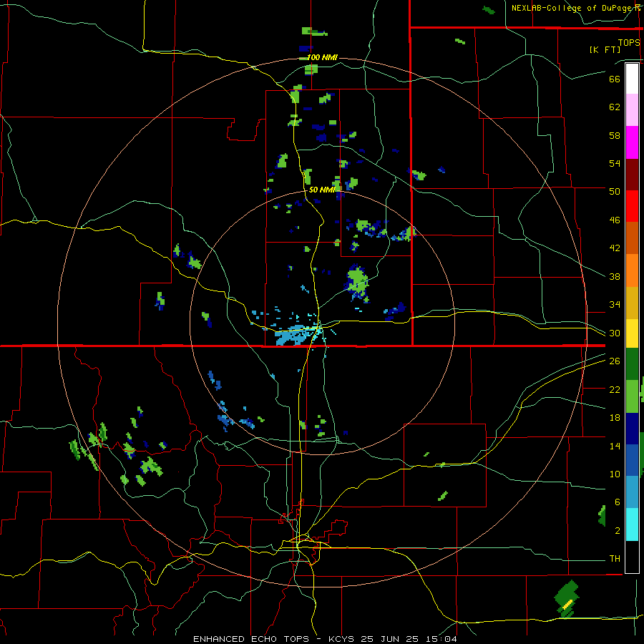Pick the orange 42 kft legend swatch
Screen dimensions: 644x644
pyautogui.click(x=632, y=270)
